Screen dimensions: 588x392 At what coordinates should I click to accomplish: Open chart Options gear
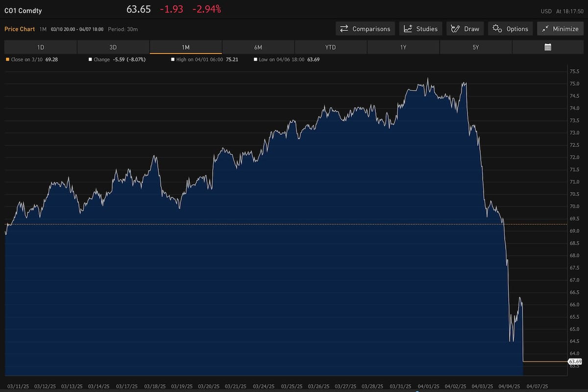511,29
